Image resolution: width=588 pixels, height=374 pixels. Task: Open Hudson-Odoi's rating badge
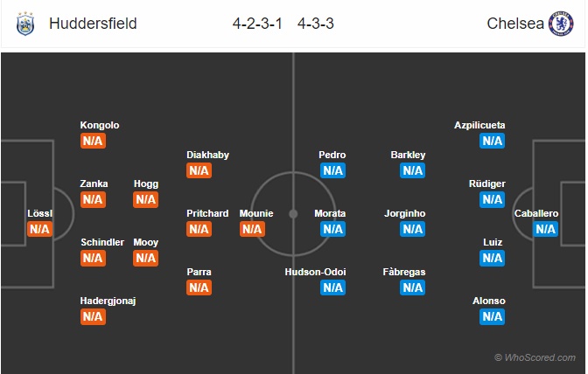(333, 287)
